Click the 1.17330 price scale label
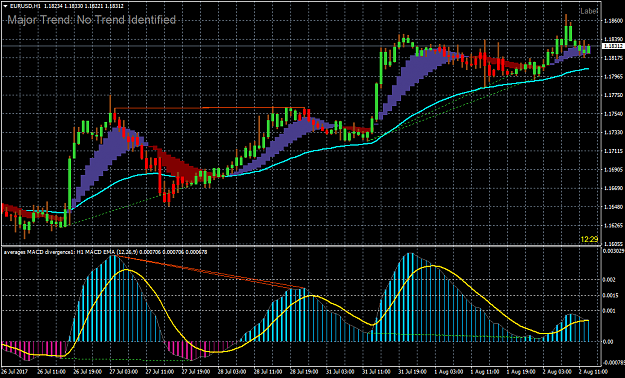625x378 pixels. tap(613, 133)
